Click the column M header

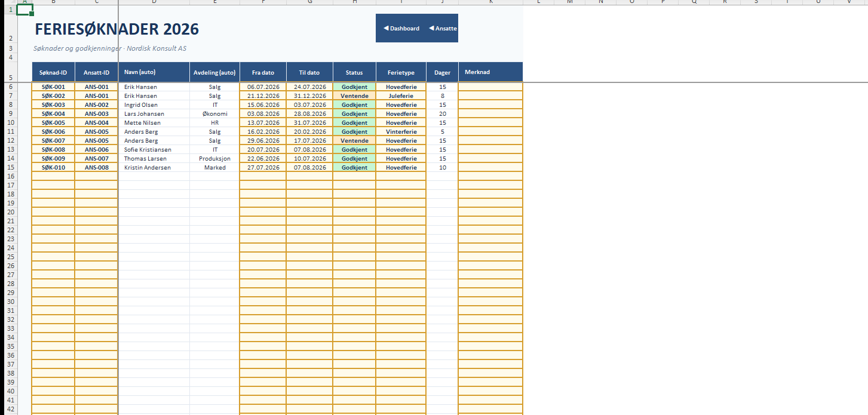tap(569, 2)
